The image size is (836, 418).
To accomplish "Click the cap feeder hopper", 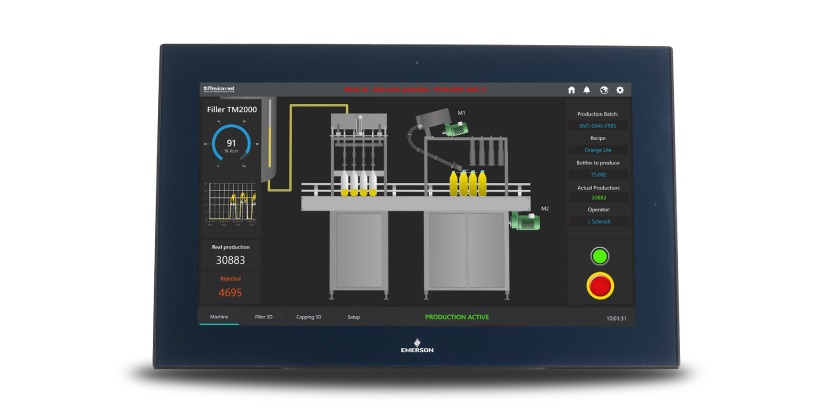I will 433,118.
